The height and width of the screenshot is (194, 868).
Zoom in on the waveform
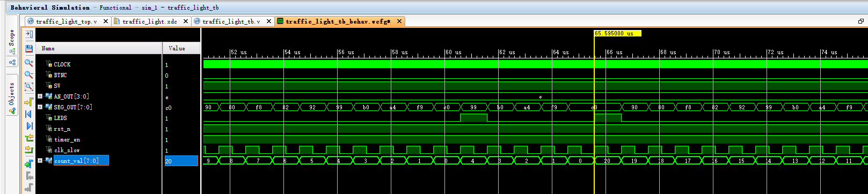[x=29, y=63]
